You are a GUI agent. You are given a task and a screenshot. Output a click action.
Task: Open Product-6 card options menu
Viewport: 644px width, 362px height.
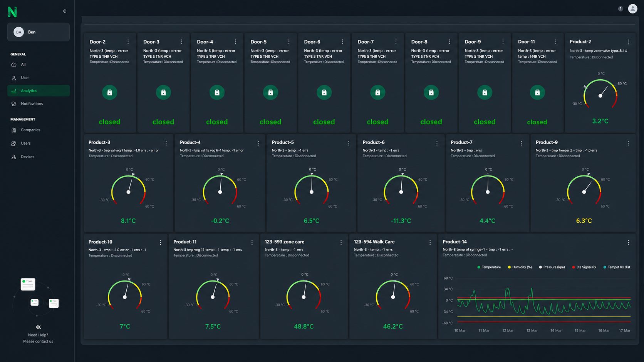click(x=437, y=143)
